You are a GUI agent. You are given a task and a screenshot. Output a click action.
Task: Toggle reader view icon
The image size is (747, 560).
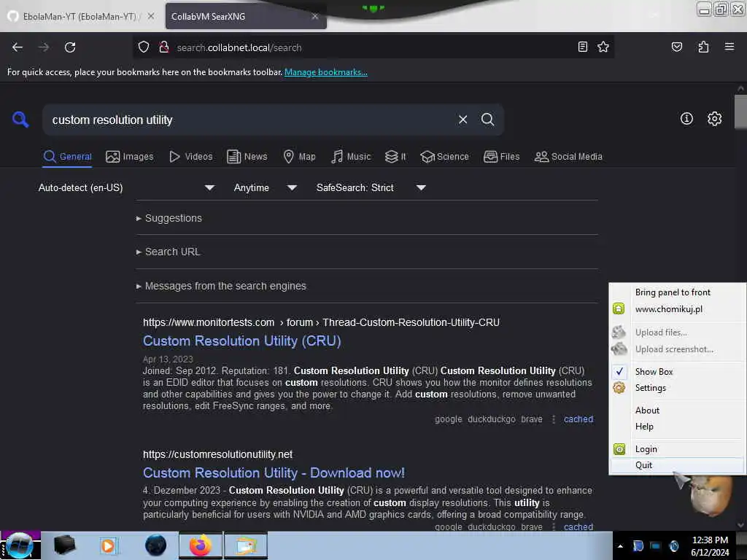pyautogui.click(x=583, y=47)
